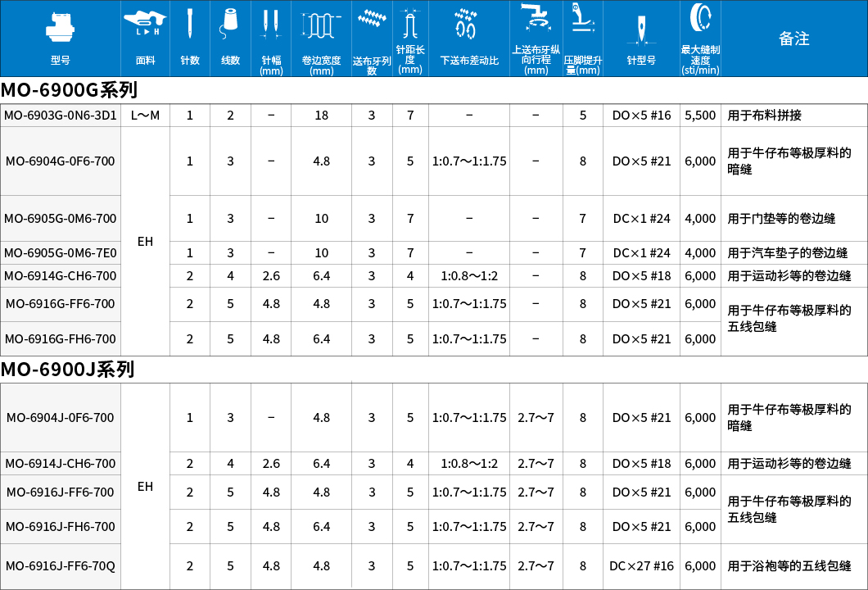
Task: Click the top feed dog stroke icon
Action: pyautogui.click(x=536, y=18)
